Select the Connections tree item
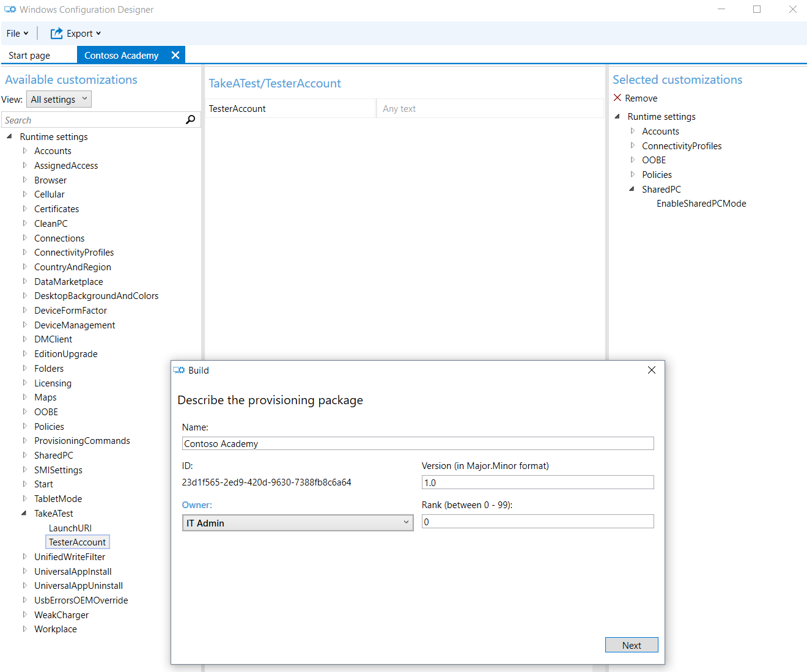Viewport: 807px width, 672px height. pyautogui.click(x=59, y=238)
